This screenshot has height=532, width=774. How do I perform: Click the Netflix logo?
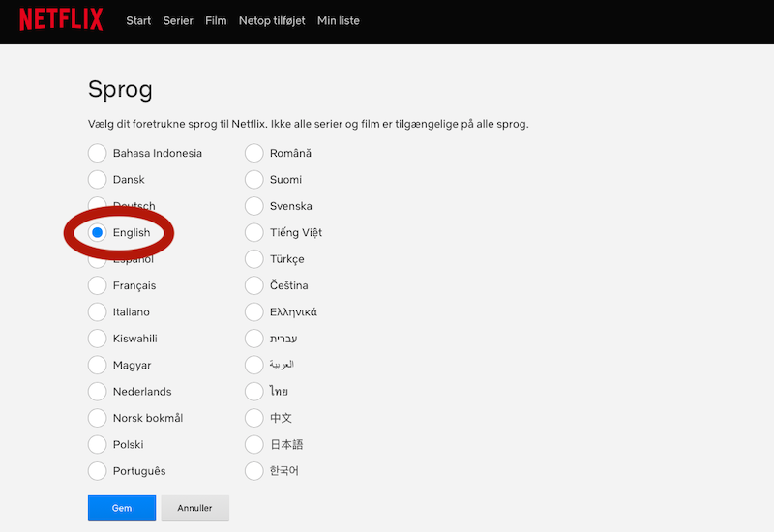61,19
